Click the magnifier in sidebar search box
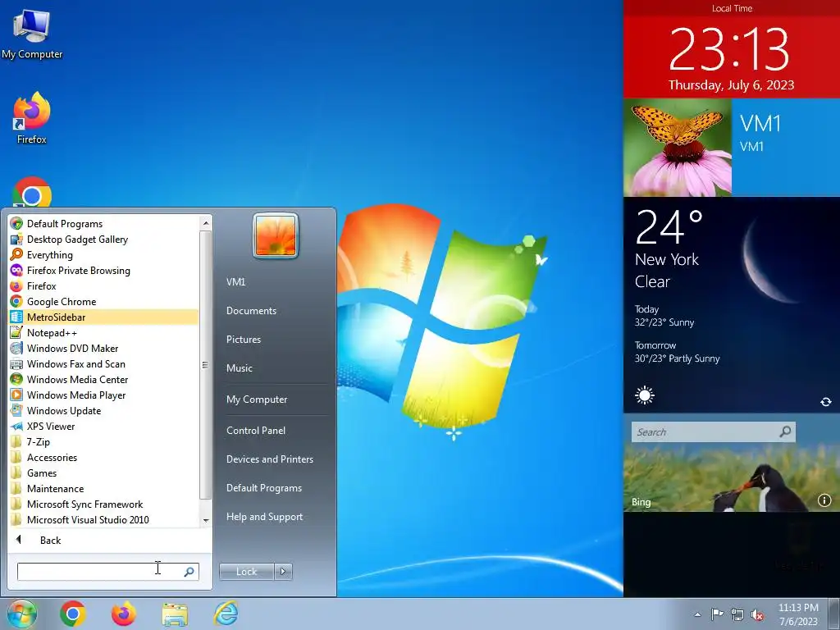 [x=785, y=431]
